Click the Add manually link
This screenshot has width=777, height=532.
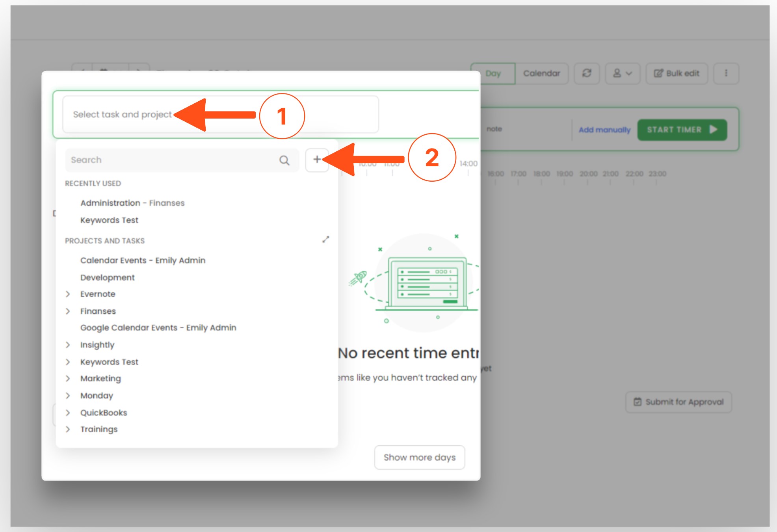tap(604, 130)
